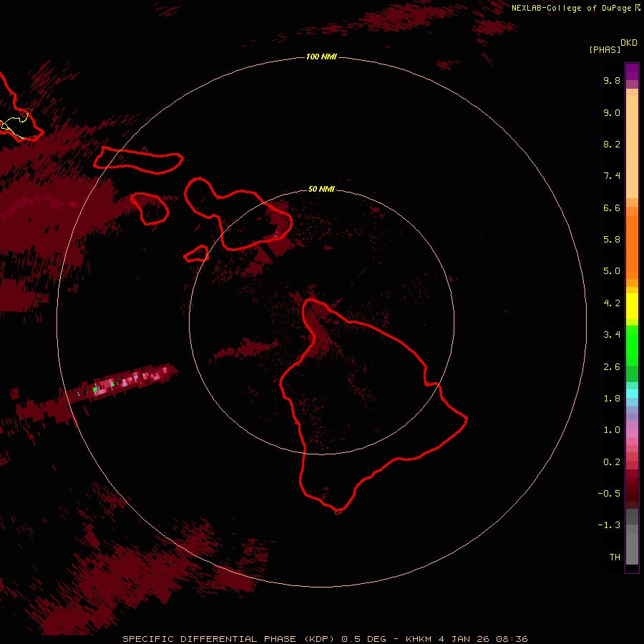Click the pink segment near 1.0 on scale
644x644 pixels.
pyautogui.click(x=632, y=434)
